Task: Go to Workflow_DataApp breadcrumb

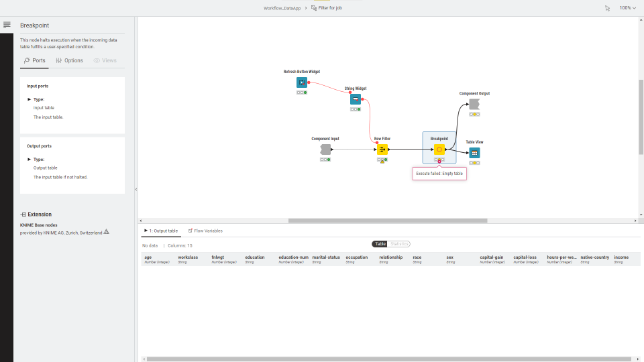Action: pos(282,8)
